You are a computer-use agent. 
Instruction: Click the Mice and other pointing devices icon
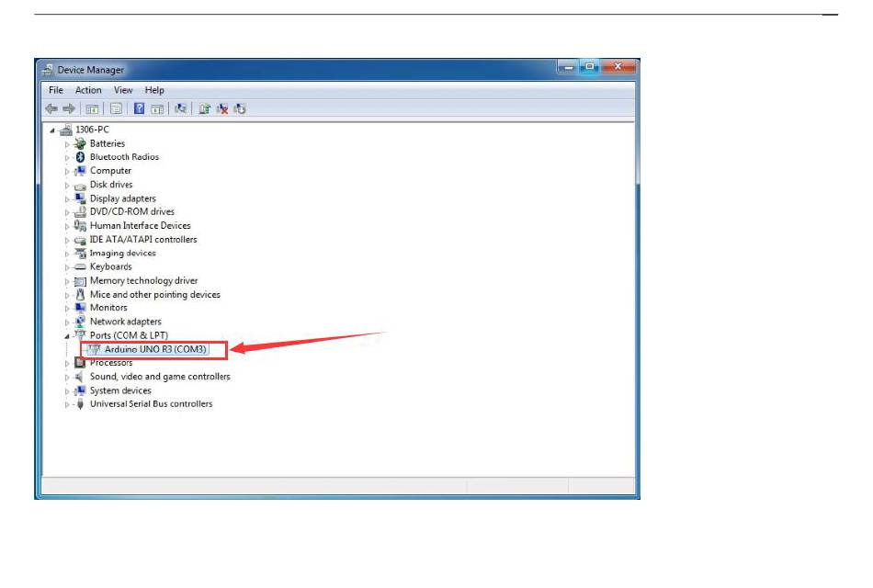(80, 295)
